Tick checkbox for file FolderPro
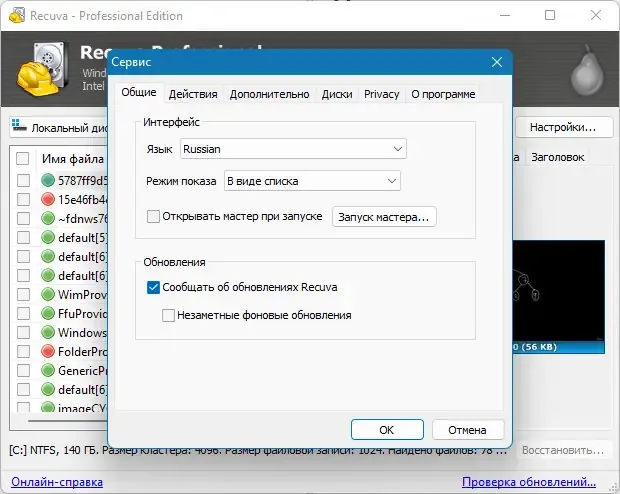Image resolution: width=620 pixels, height=494 pixels. pos(23,351)
